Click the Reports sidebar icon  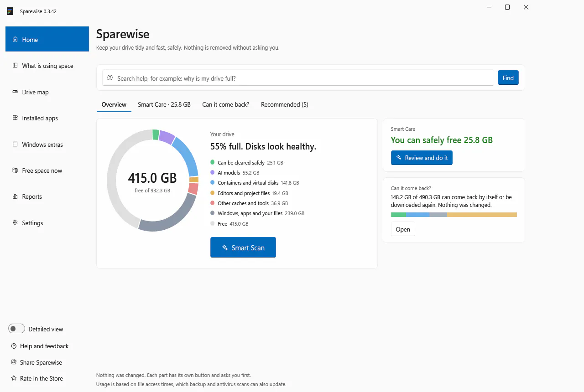(15, 196)
